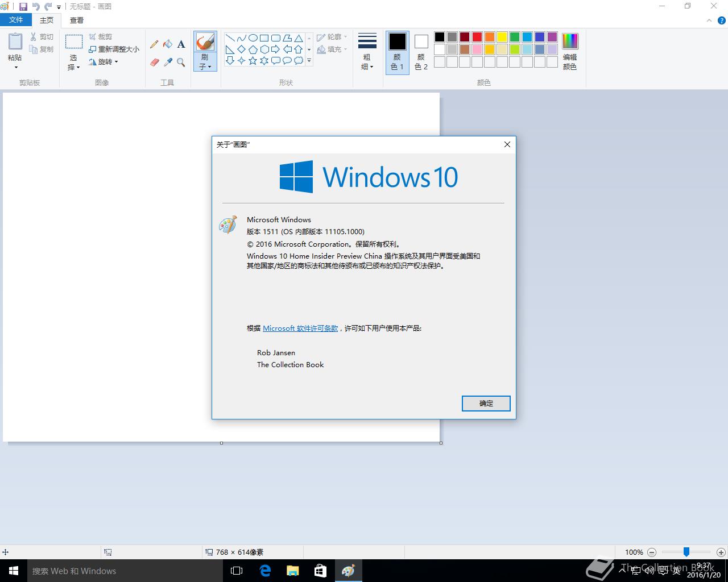The height and width of the screenshot is (582, 728).
Task: Click the Cut (剪切) command
Action: [42, 36]
